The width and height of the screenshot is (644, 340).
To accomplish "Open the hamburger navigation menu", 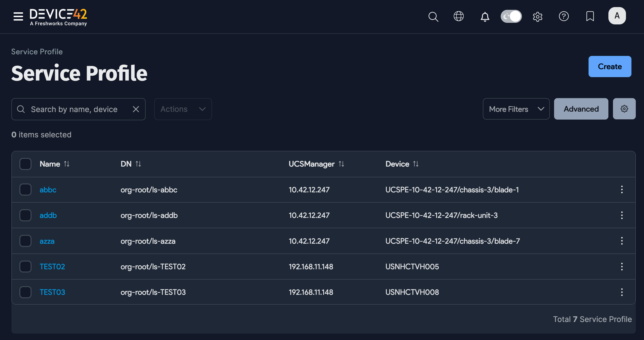I will click(x=18, y=16).
